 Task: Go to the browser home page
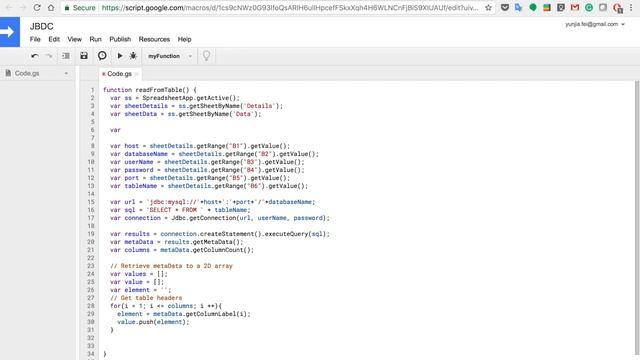51,7
